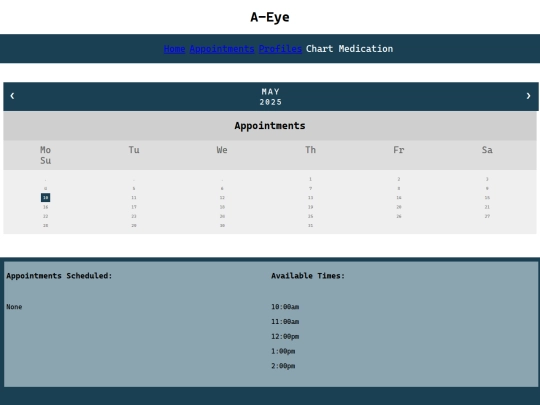Select May 25 on the calendar

(x=310, y=216)
